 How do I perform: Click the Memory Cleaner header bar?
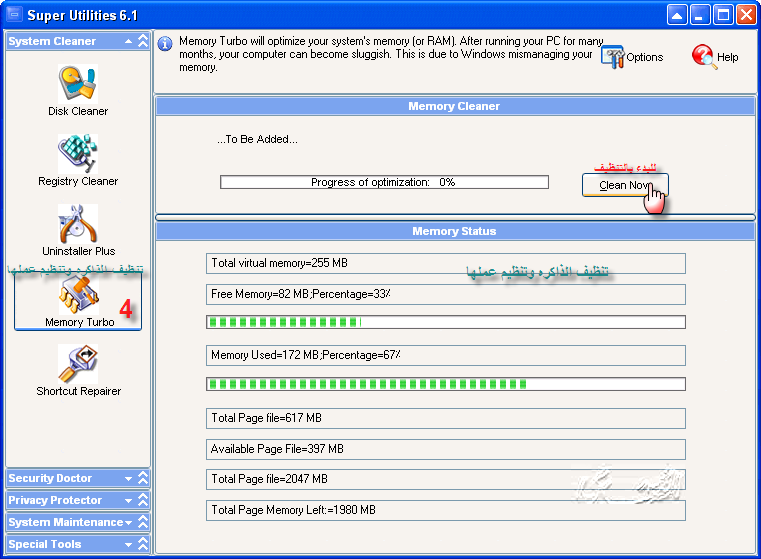455,106
